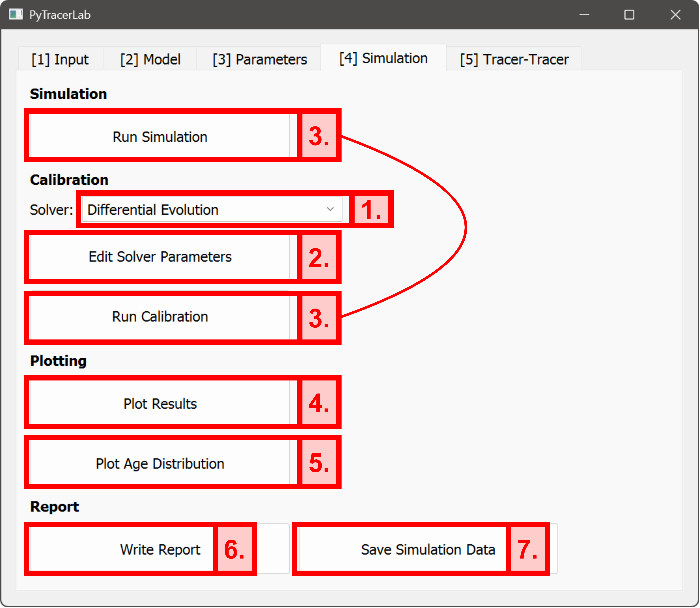Click the Calibration section label
This screenshot has width=700, height=608.
(x=69, y=180)
